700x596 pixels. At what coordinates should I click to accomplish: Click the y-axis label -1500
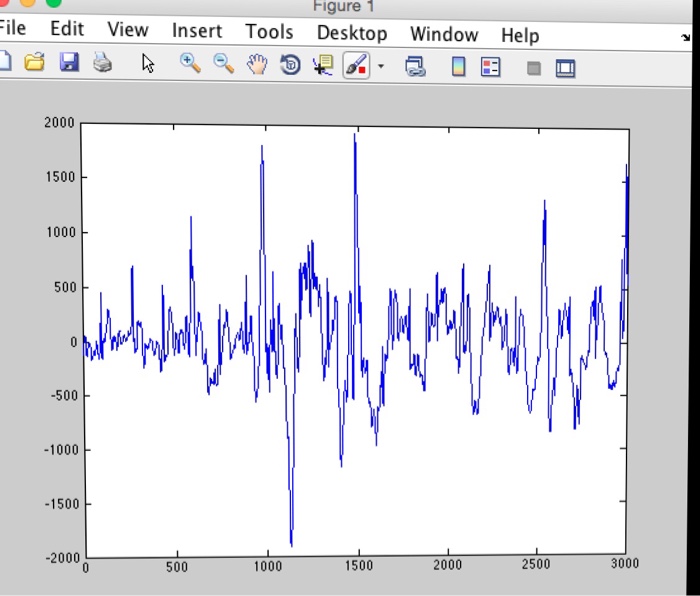[x=62, y=504]
